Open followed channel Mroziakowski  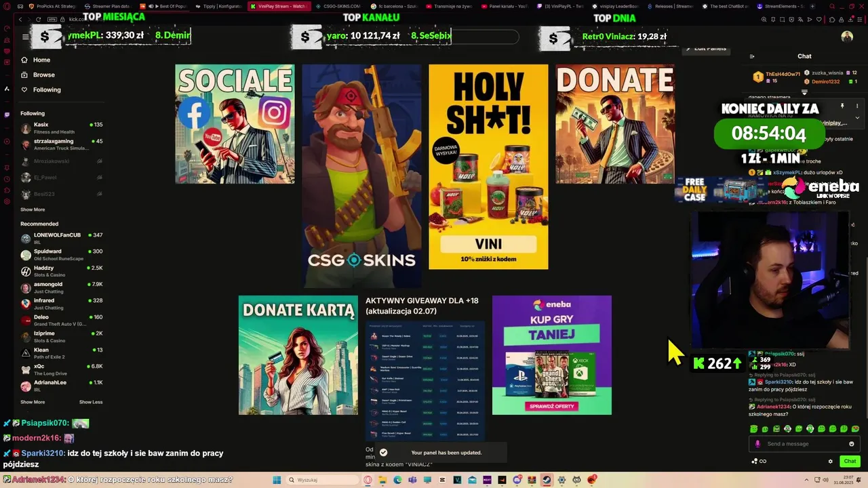tap(61, 161)
